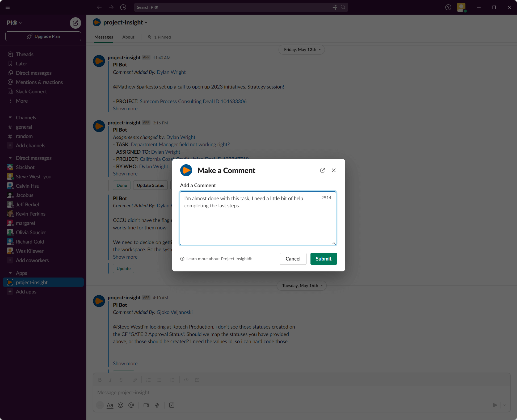Toggle bold formatting in message composer
Screen dimensions: 517x420
(x=100, y=380)
